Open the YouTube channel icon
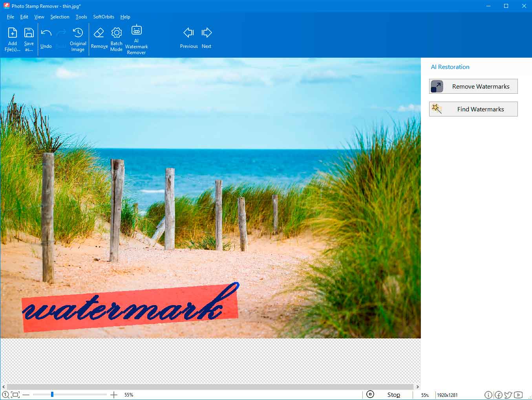532x400 pixels. 517,395
